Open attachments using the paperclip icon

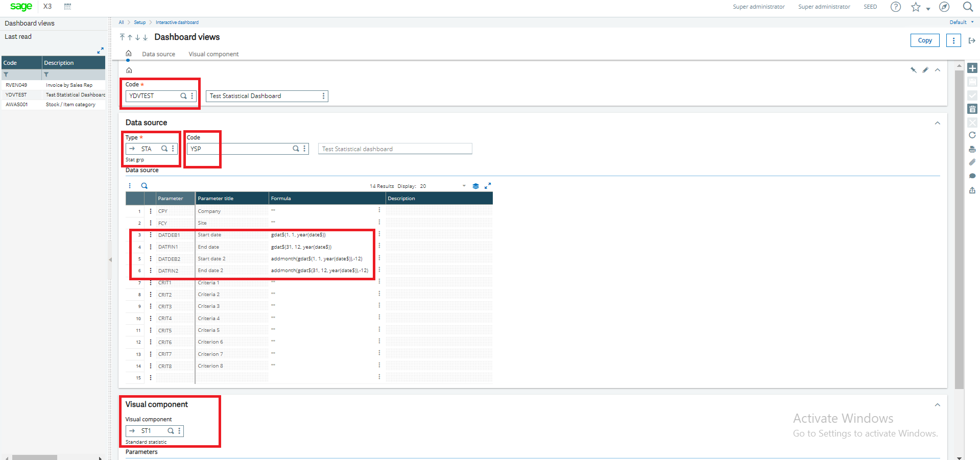click(972, 162)
